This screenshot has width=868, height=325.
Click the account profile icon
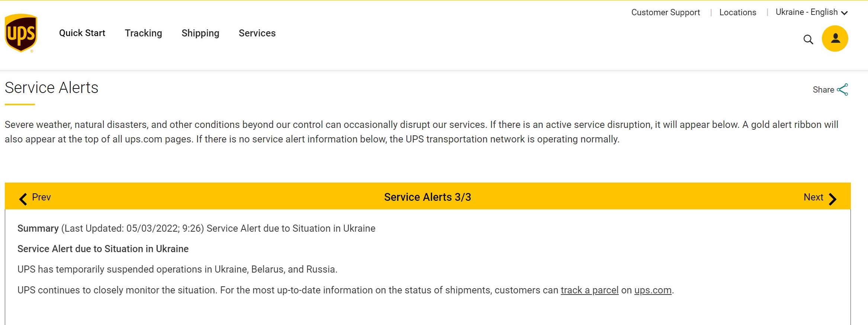click(x=835, y=38)
